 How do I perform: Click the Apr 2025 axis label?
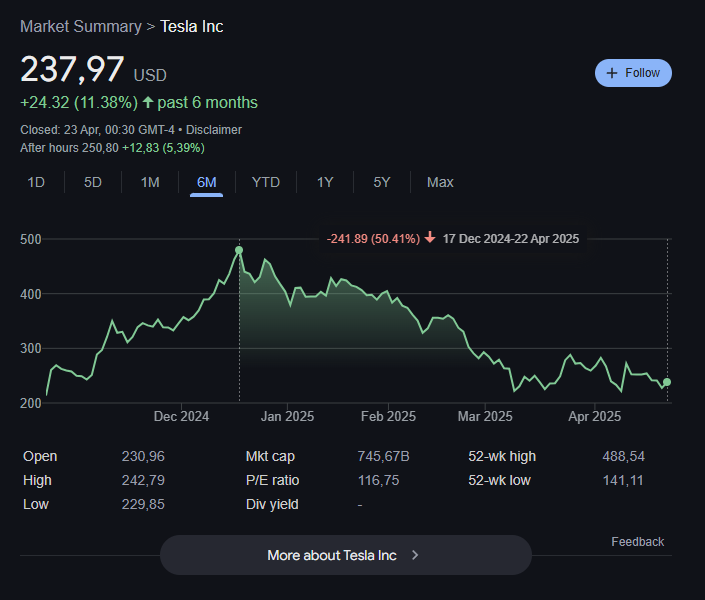pyautogui.click(x=595, y=416)
